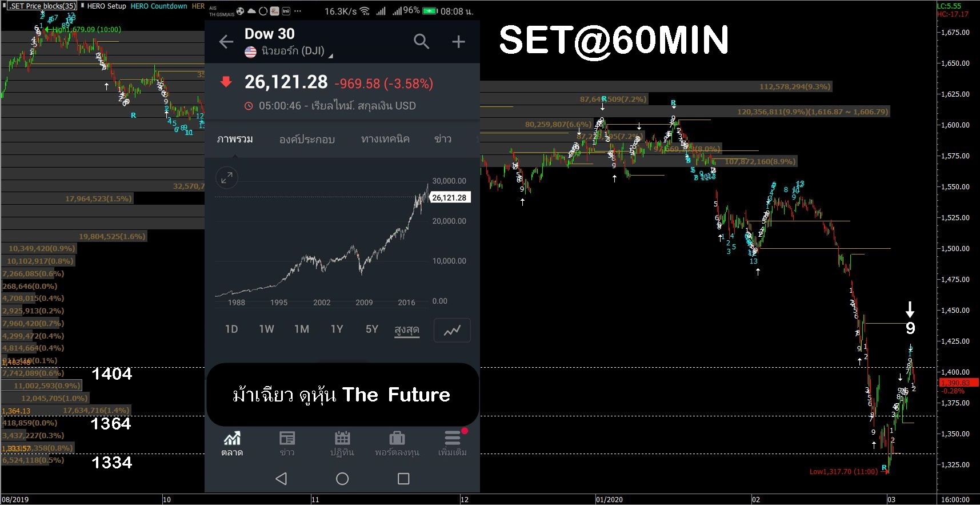Tap the Android recent apps square
The image size is (980, 505).
(x=403, y=479)
